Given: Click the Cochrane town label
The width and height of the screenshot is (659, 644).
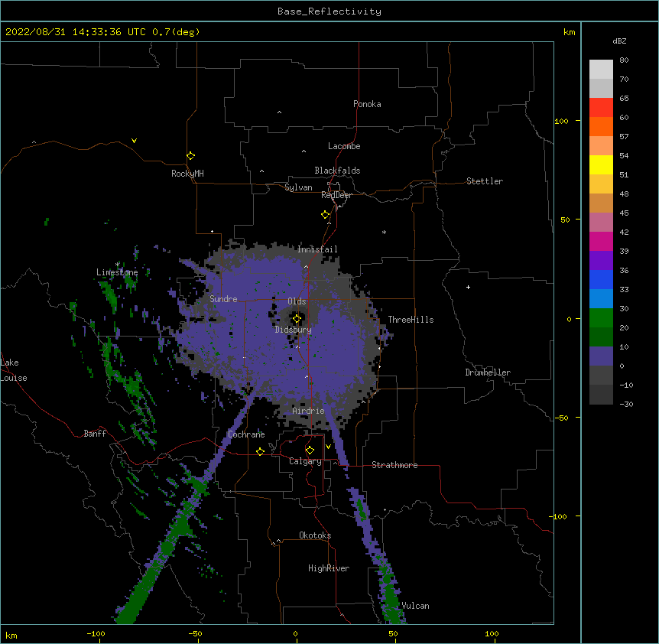Looking at the screenshot, I should 246,434.
